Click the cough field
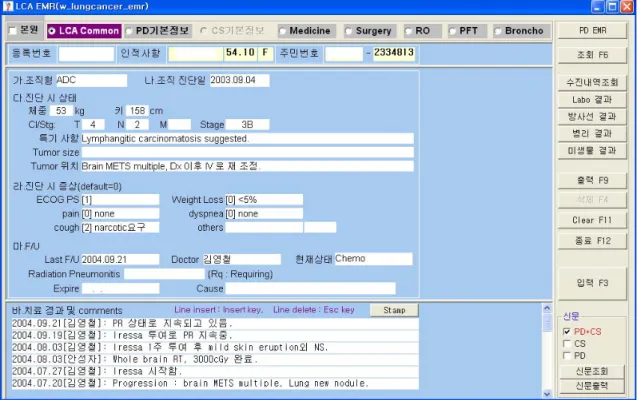This screenshot has width=639, height=400. [120, 227]
